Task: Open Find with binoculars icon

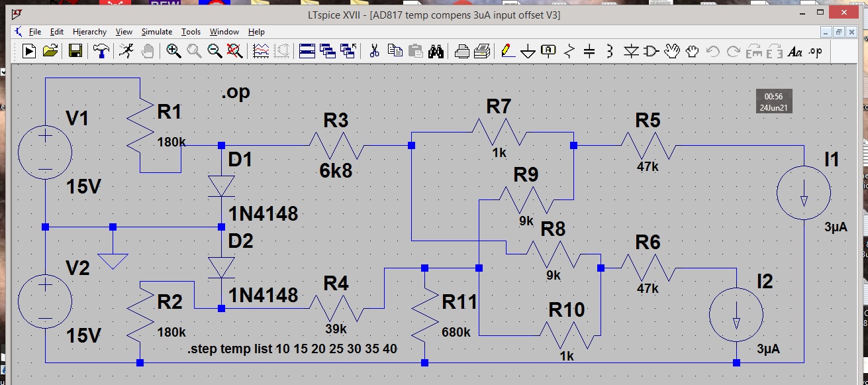Action: point(436,51)
